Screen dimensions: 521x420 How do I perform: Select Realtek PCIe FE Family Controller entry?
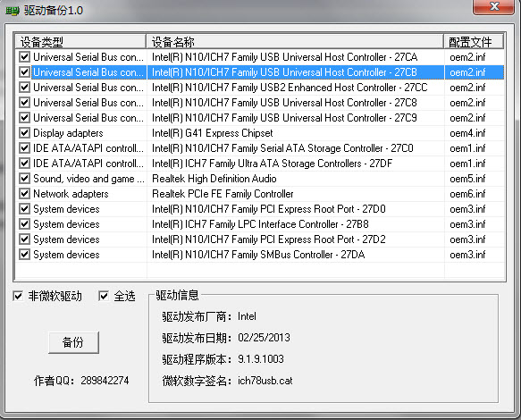(223, 194)
